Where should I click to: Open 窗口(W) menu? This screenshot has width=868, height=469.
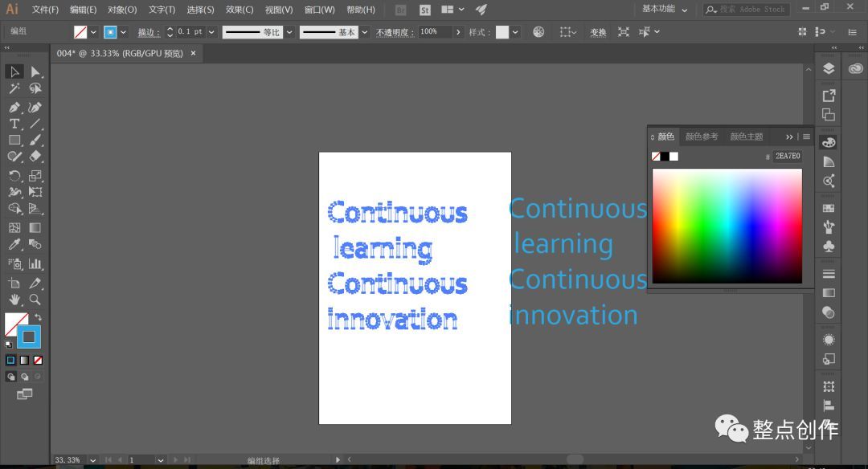click(319, 10)
